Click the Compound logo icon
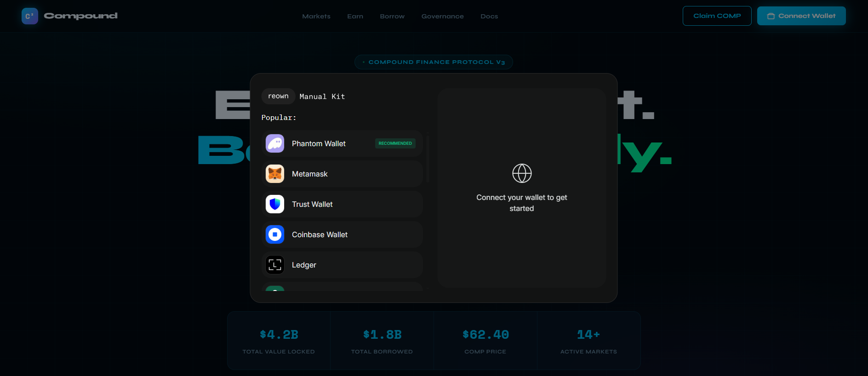 (x=30, y=16)
